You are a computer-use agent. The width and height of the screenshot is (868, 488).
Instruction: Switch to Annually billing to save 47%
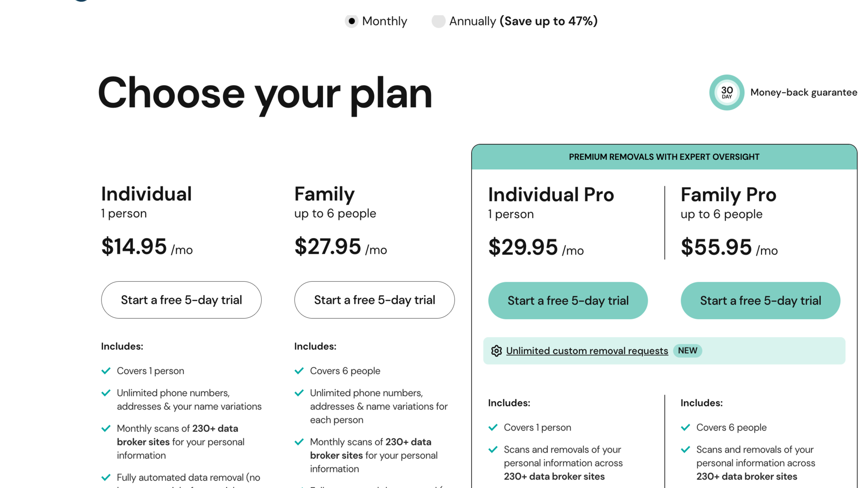(x=438, y=21)
